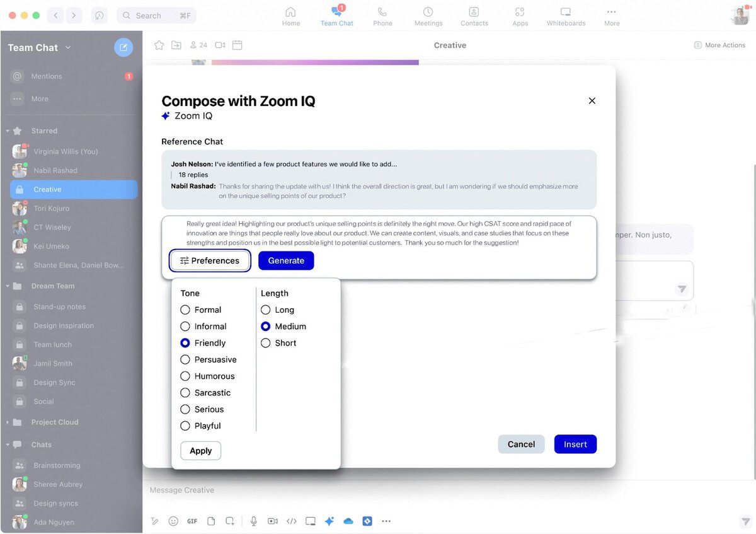756x534 pixels.
Task: Open More Actions menu
Action: 719,45
